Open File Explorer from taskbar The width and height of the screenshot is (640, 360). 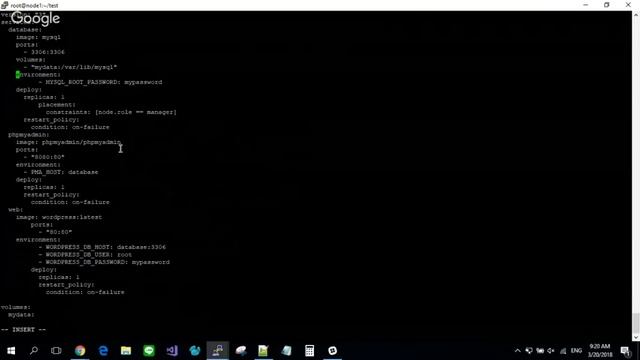point(126,351)
